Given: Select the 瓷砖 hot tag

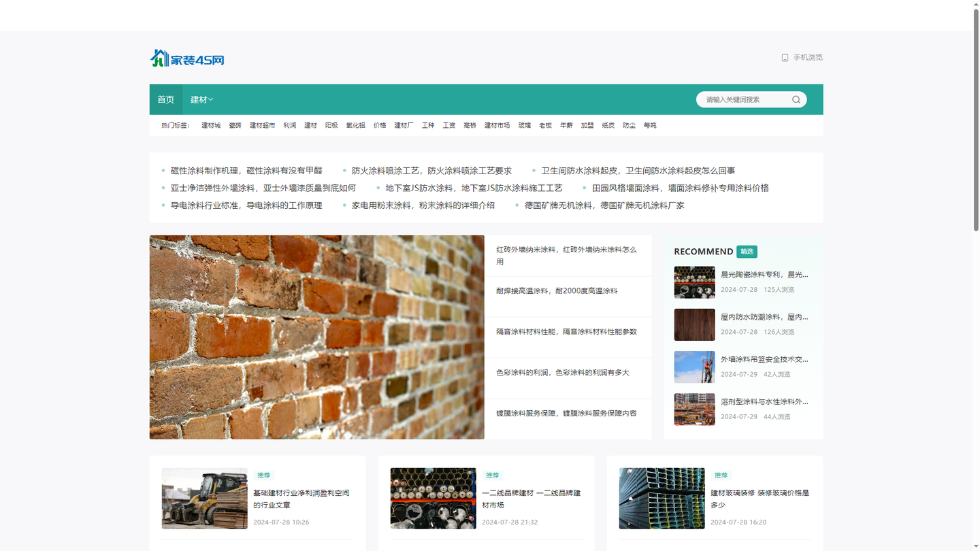Looking at the screenshot, I should click(235, 125).
